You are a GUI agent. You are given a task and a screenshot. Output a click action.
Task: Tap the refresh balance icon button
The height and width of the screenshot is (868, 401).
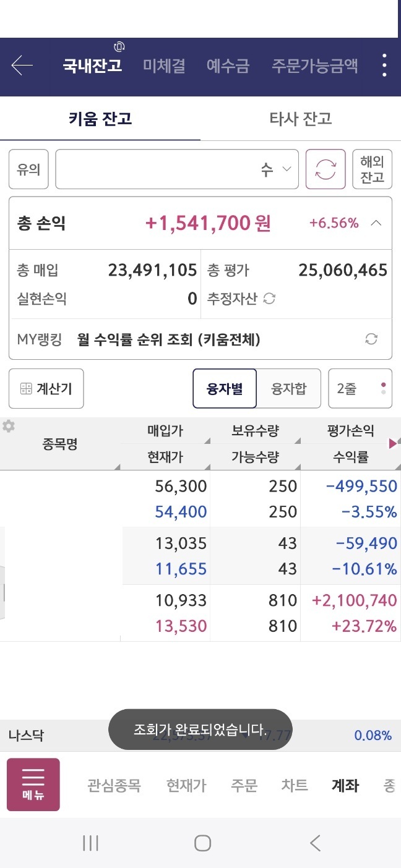tap(326, 169)
